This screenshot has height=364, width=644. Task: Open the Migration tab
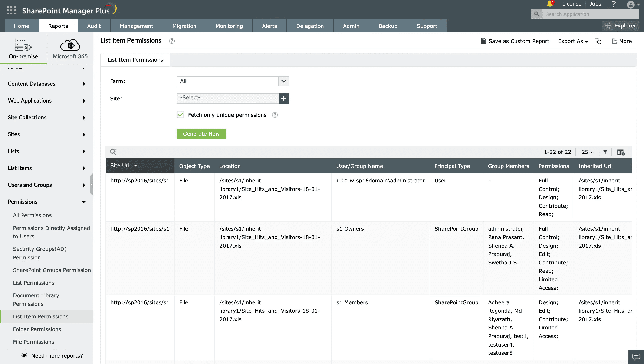(184, 26)
